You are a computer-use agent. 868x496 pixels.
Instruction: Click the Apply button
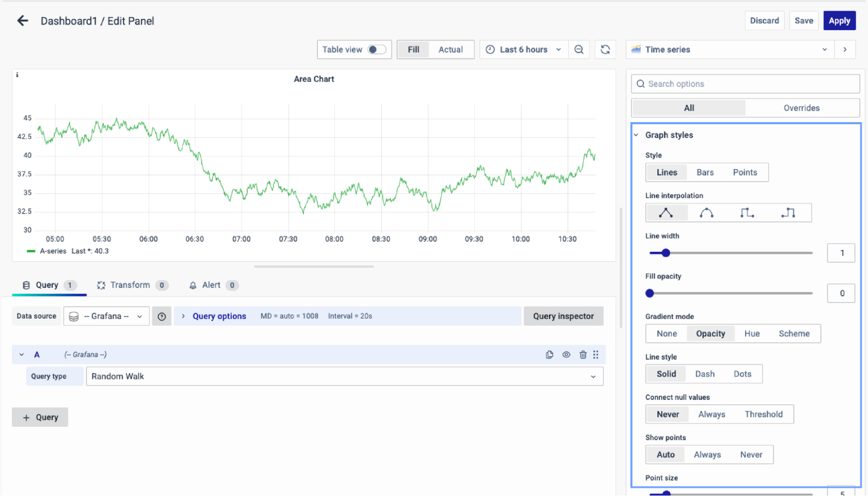coord(839,21)
